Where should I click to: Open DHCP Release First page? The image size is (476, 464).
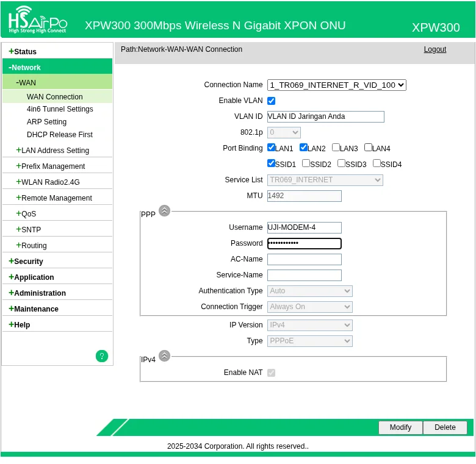click(x=60, y=135)
